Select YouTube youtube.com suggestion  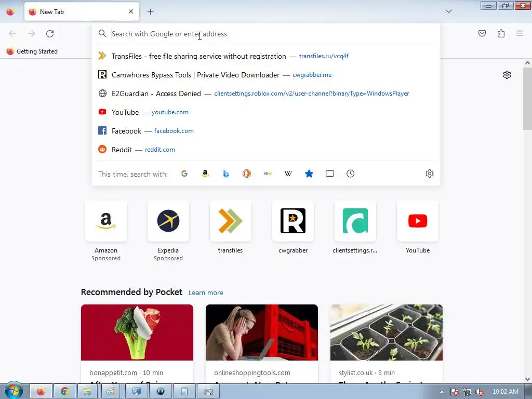click(266, 112)
